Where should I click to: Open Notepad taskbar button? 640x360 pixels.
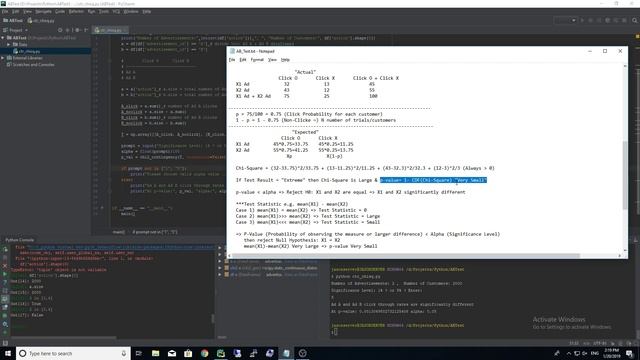coord(286,353)
